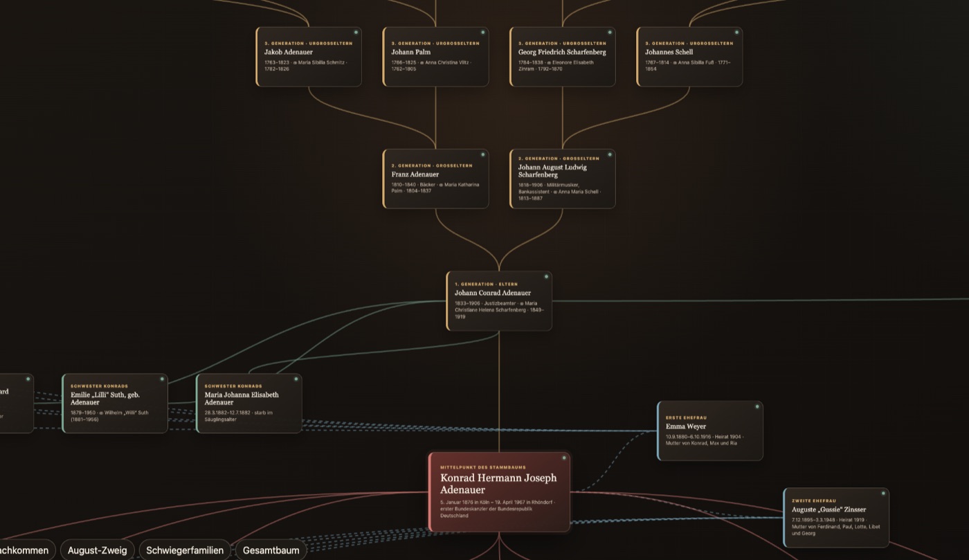Switch to the August-Zweig view
This screenshot has height=560, width=969.
[x=98, y=550]
